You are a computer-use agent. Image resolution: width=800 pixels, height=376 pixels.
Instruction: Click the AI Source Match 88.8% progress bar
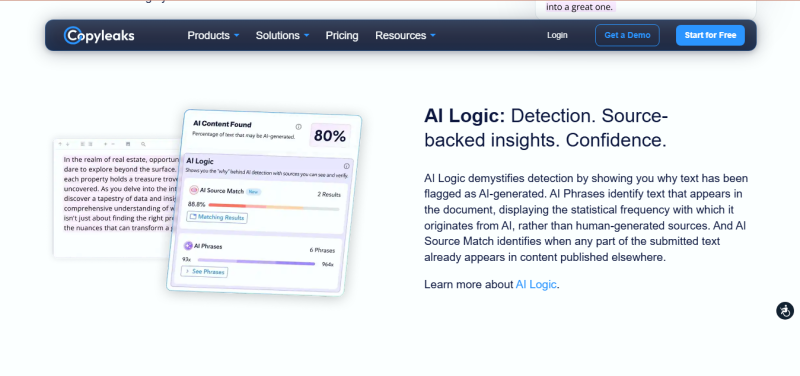(x=274, y=206)
